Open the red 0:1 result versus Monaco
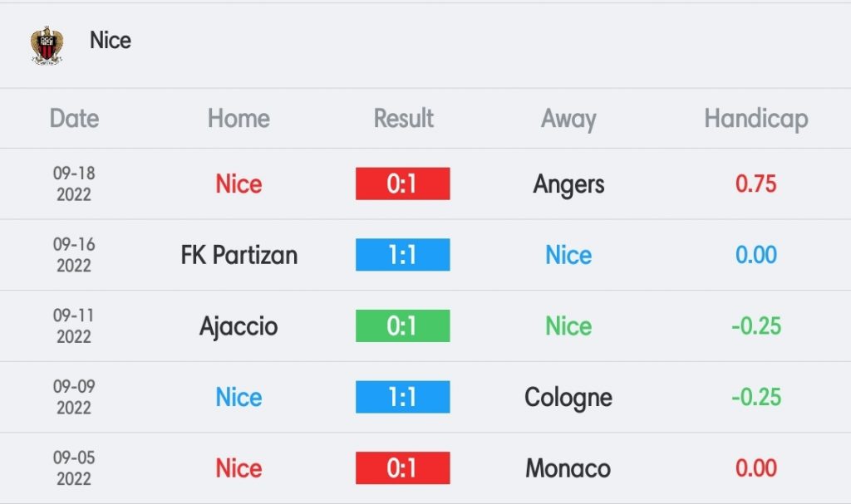The image size is (851, 504). (403, 467)
